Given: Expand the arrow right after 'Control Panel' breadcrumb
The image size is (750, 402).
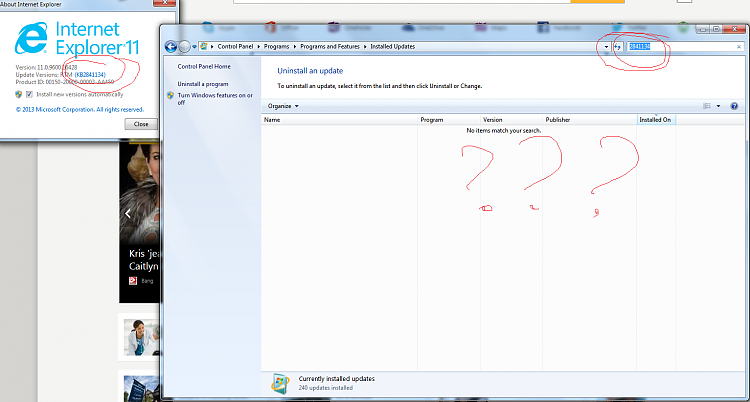Looking at the screenshot, I should 258,46.
